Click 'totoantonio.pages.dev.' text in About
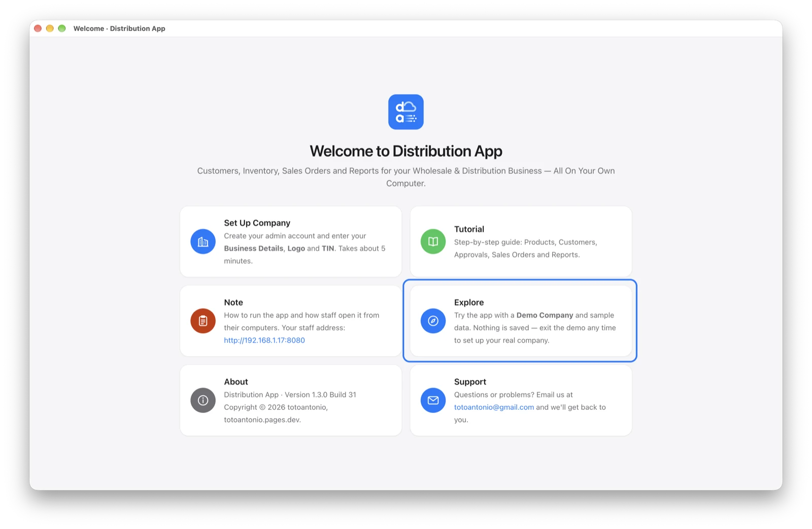 click(262, 420)
